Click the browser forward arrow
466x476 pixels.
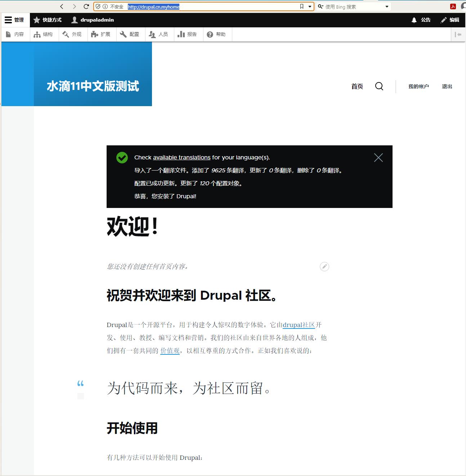click(x=74, y=6)
